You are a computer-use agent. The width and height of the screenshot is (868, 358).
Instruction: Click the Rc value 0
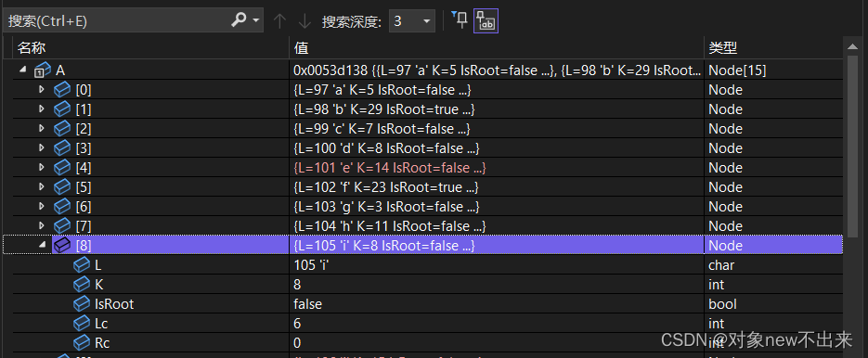click(297, 342)
